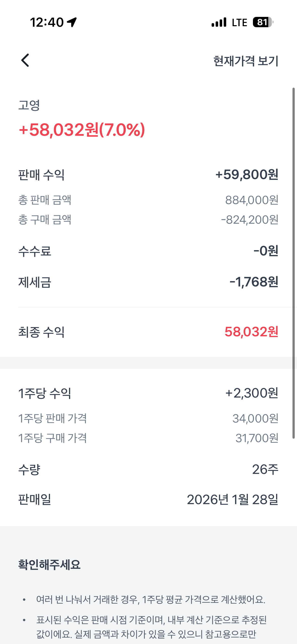Tap the battery level indicator

pyautogui.click(x=263, y=22)
